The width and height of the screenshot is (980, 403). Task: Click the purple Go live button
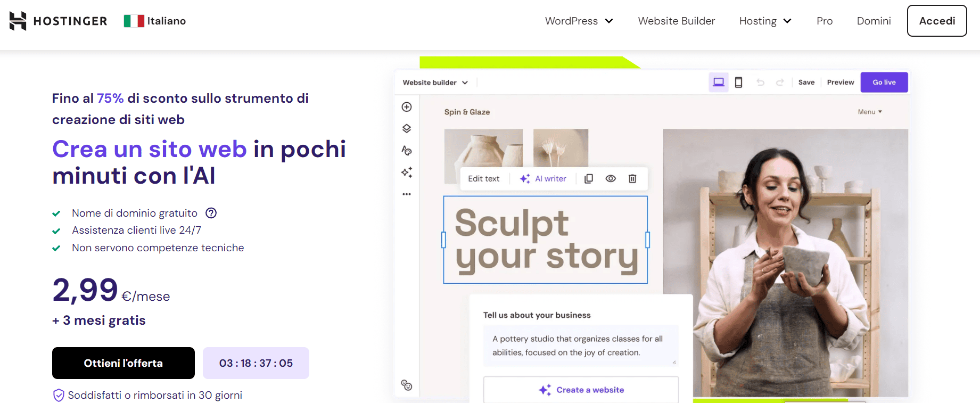[884, 83]
